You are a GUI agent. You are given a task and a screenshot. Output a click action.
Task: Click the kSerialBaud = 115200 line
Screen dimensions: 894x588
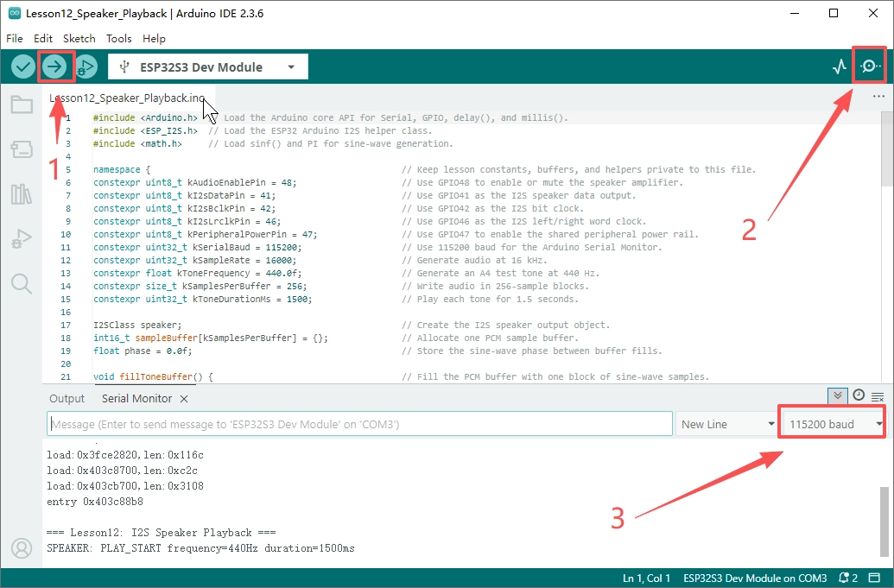tap(197, 247)
